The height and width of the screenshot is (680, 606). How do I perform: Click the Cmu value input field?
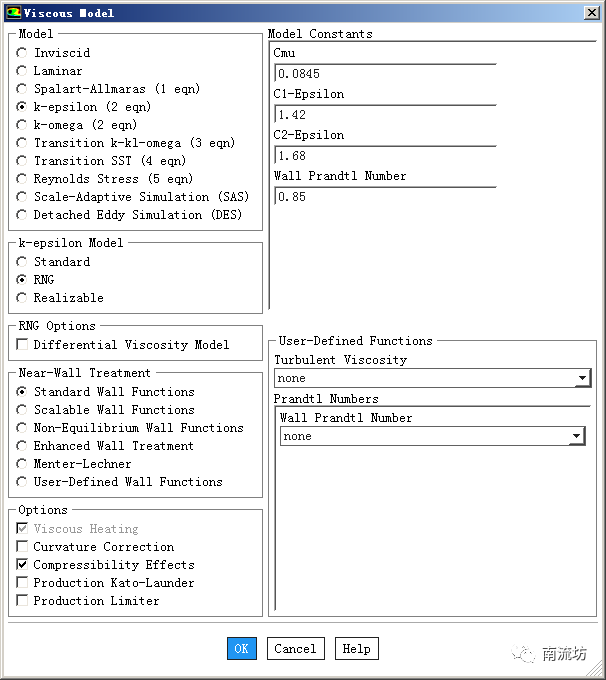click(x=384, y=74)
